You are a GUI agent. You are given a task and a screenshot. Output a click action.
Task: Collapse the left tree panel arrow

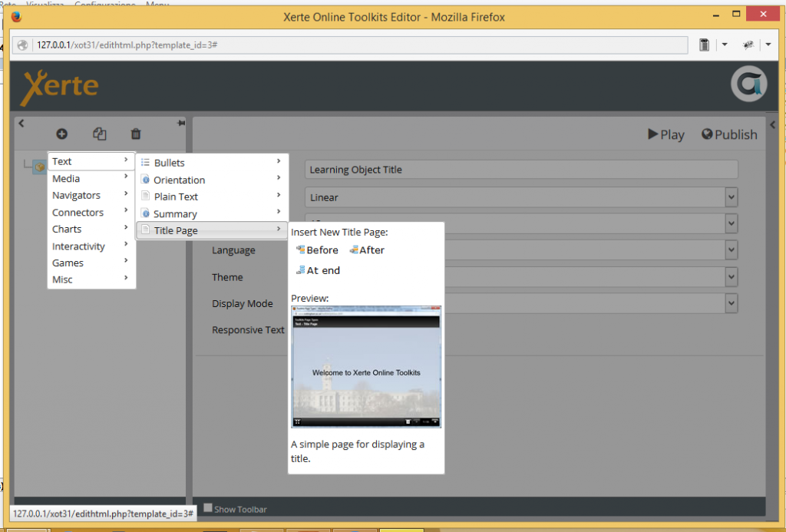(x=21, y=123)
